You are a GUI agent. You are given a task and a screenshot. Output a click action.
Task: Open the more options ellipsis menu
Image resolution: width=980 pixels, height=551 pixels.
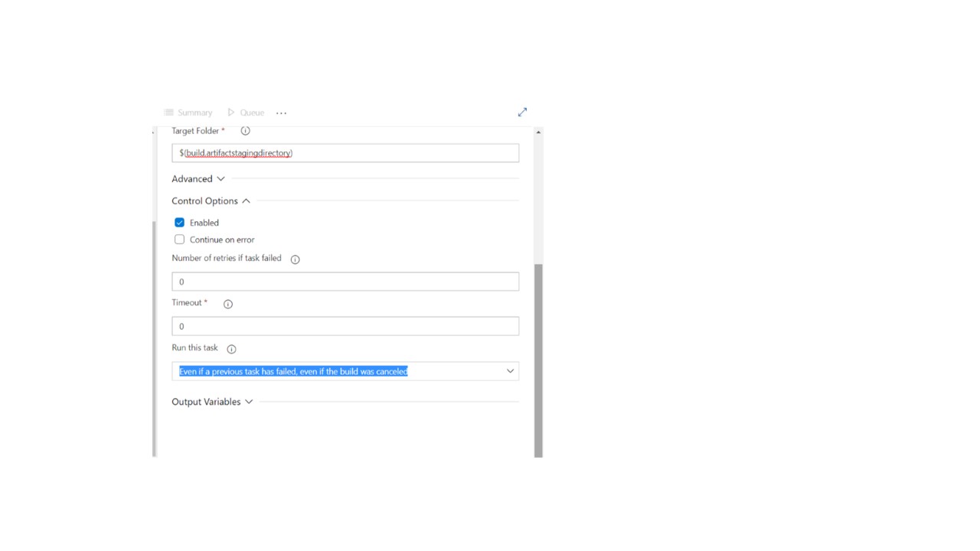pyautogui.click(x=281, y=112)
